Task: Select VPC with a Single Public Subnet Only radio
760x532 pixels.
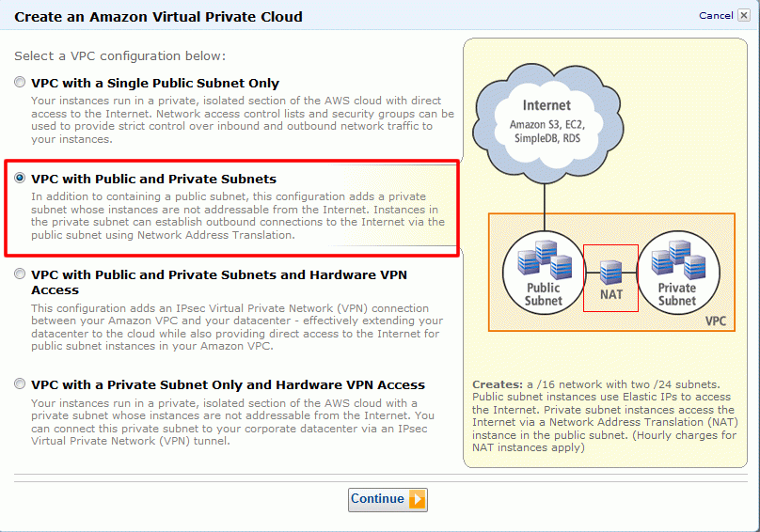Action: coord(20,82)
